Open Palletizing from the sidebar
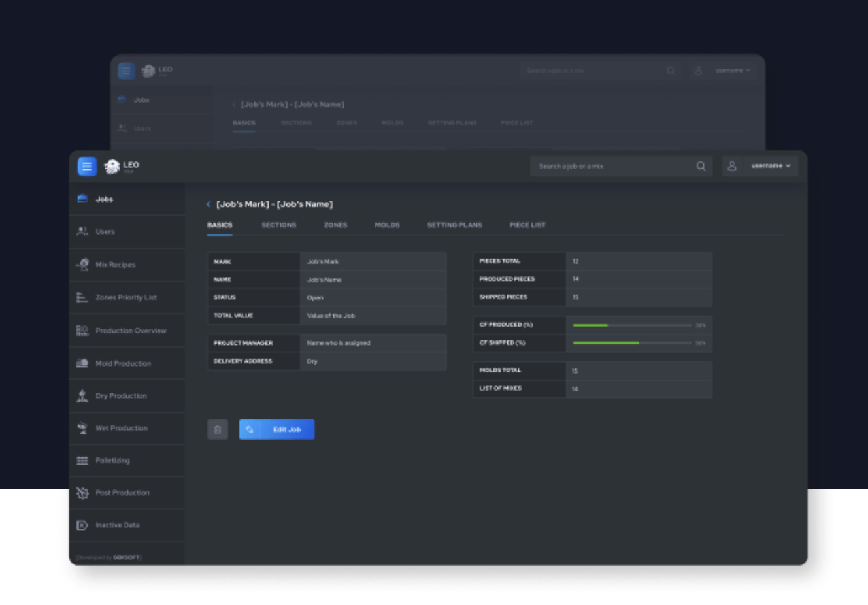 (127, 461)
